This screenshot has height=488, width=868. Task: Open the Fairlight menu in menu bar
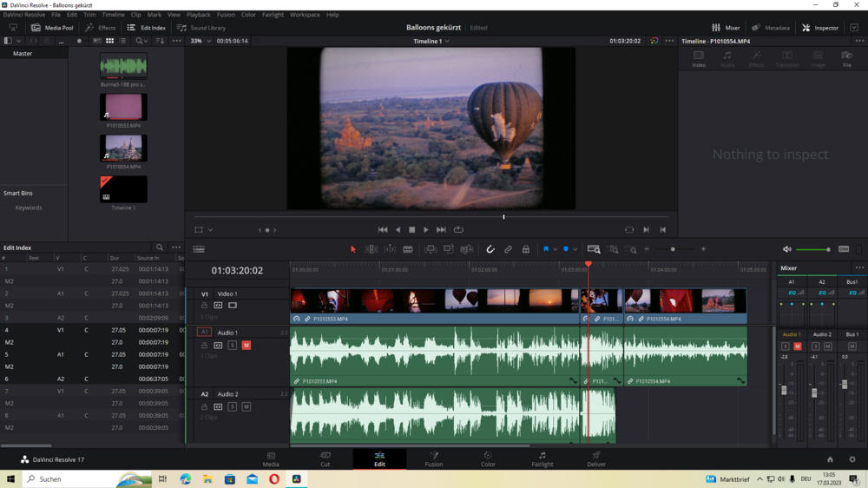pyautogui.click(x=273, y=15)
